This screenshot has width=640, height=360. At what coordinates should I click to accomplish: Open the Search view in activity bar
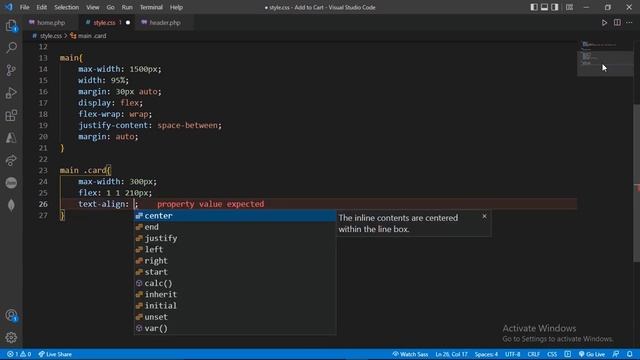pos(11,48)
